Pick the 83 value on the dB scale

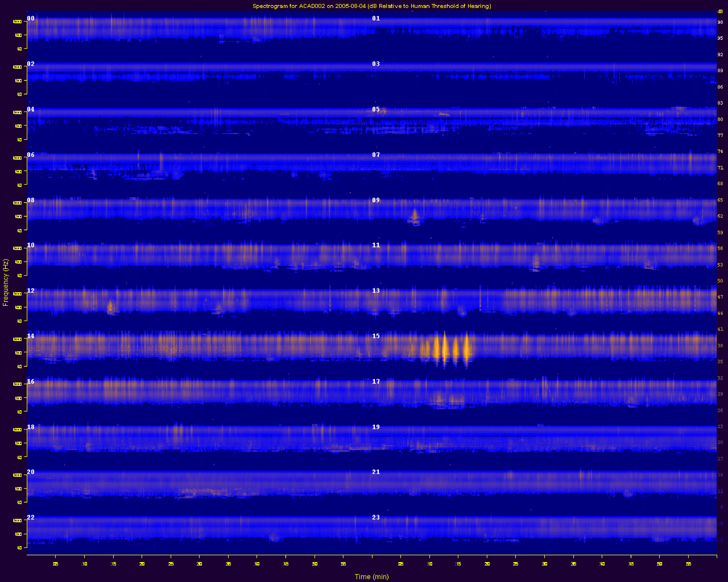click(720, 103)
